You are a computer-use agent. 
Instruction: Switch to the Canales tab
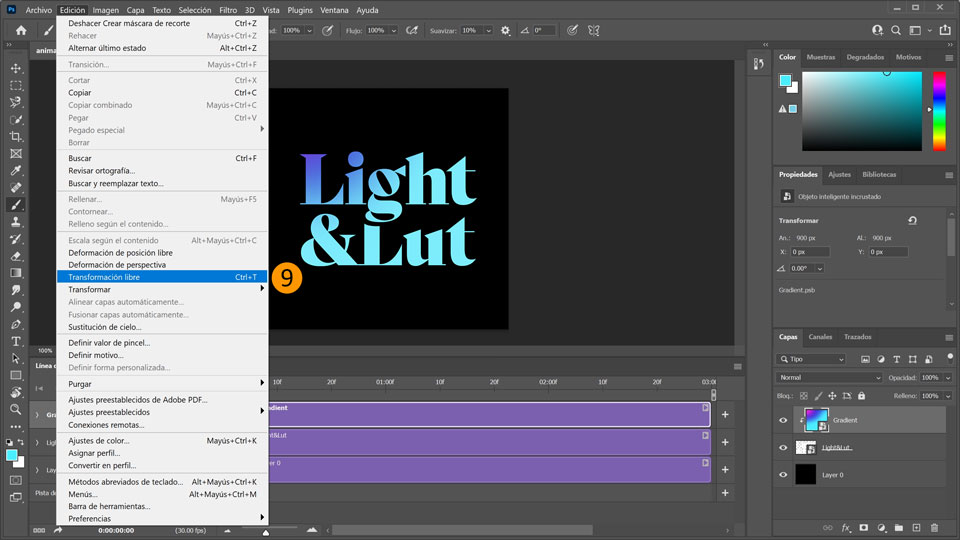pyautogui.click(x=820, y=337)
